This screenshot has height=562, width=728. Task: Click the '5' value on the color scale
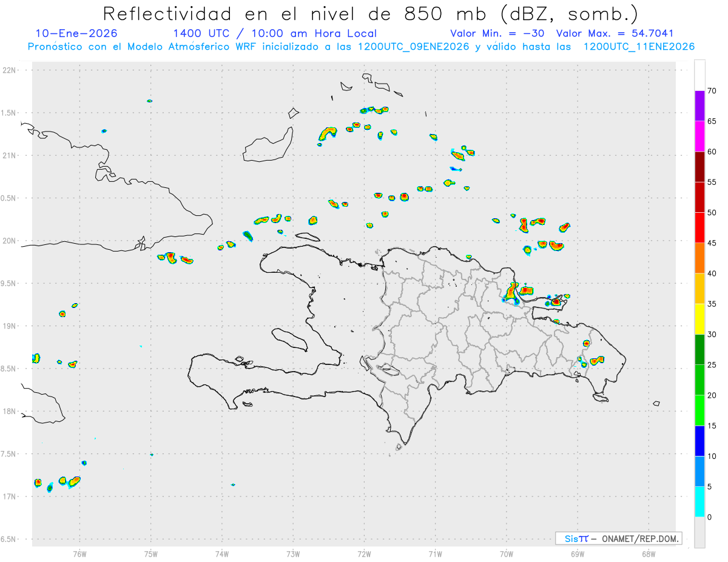[709, 487]
